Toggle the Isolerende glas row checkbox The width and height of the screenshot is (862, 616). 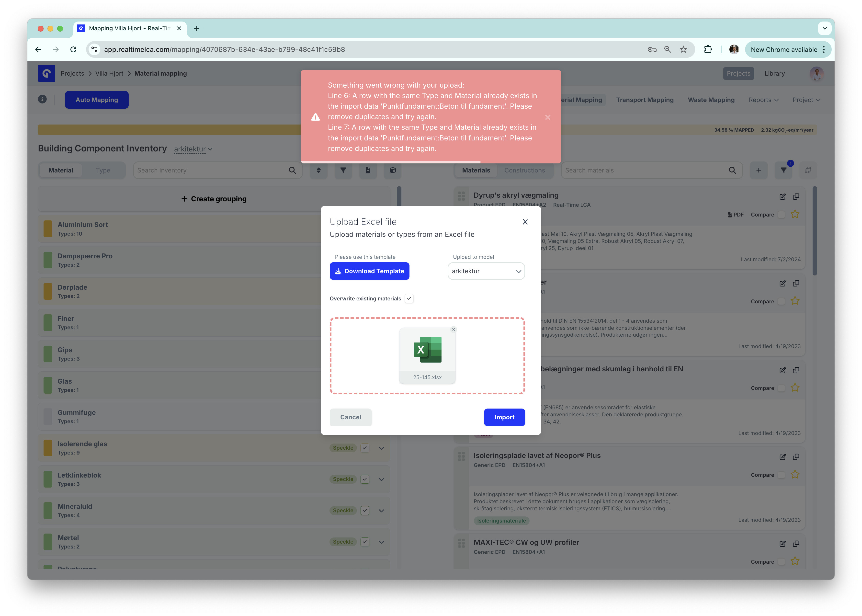[364, 448]
